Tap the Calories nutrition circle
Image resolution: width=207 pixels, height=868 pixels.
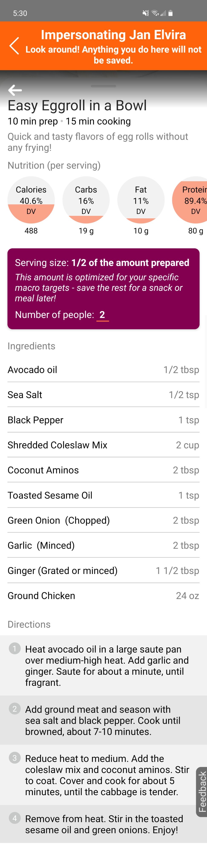(x=31, y=199)
